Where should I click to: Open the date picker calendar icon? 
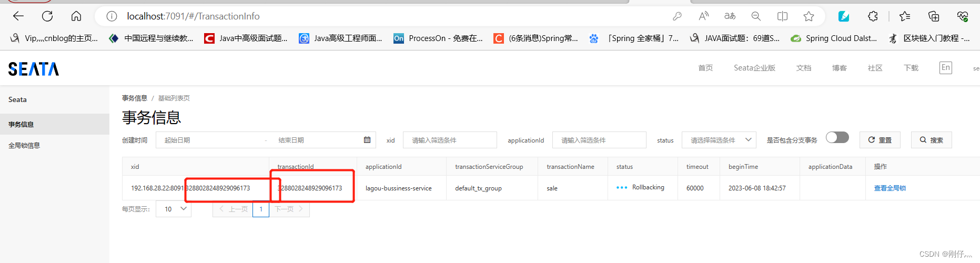pos(367,140)
